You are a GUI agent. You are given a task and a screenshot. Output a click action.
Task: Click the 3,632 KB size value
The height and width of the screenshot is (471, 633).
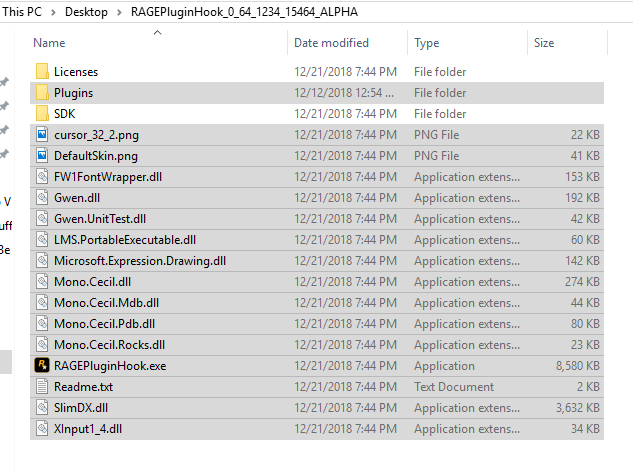click(578, 408)
